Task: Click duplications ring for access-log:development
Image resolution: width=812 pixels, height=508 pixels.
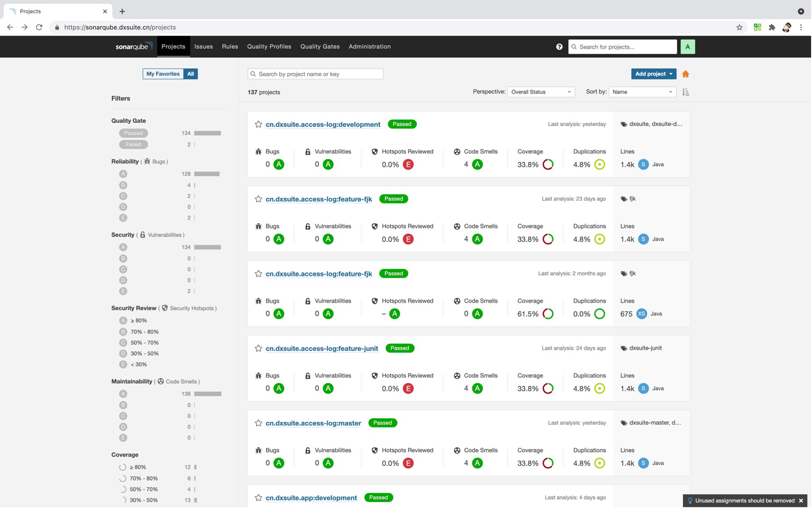Action: 599,165
